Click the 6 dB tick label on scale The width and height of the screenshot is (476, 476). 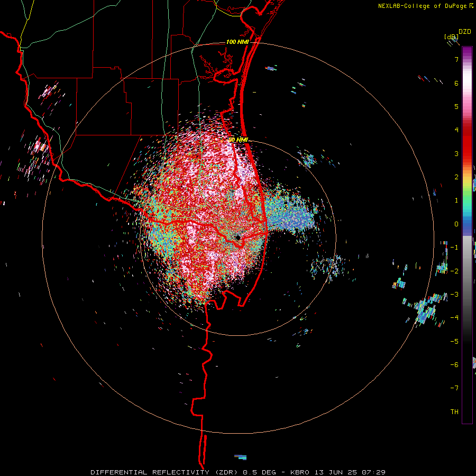click(x=456, y=83)
